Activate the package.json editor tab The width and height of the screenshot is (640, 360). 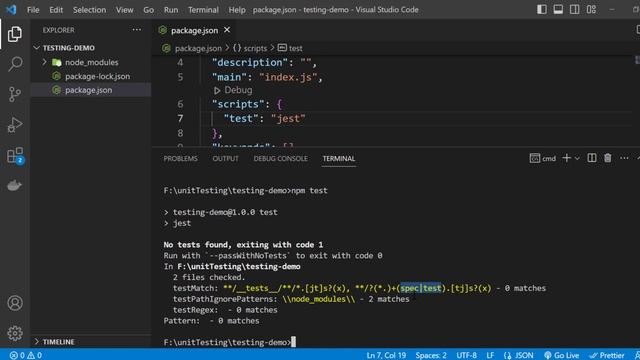[194, 30]
